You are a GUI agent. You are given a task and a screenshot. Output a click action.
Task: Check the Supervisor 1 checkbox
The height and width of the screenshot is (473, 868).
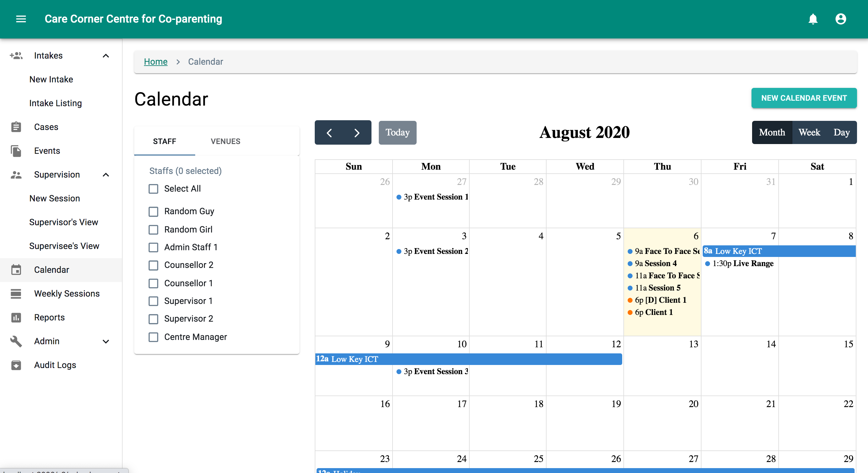click(x=153, y=301)
